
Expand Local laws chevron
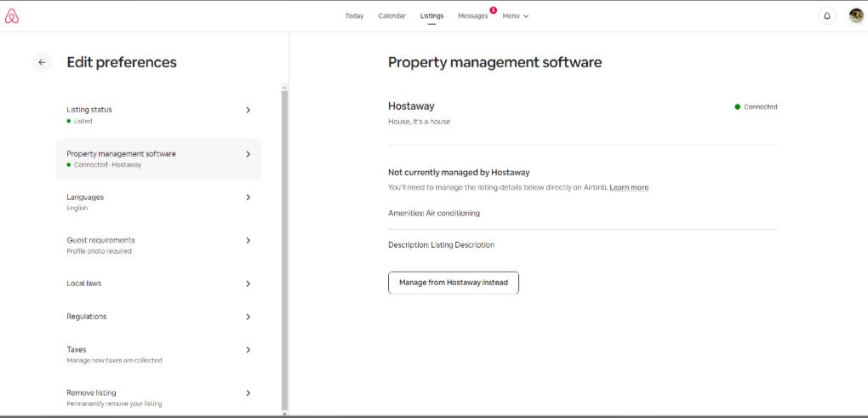pyautogui.click(x=248, y=284)
